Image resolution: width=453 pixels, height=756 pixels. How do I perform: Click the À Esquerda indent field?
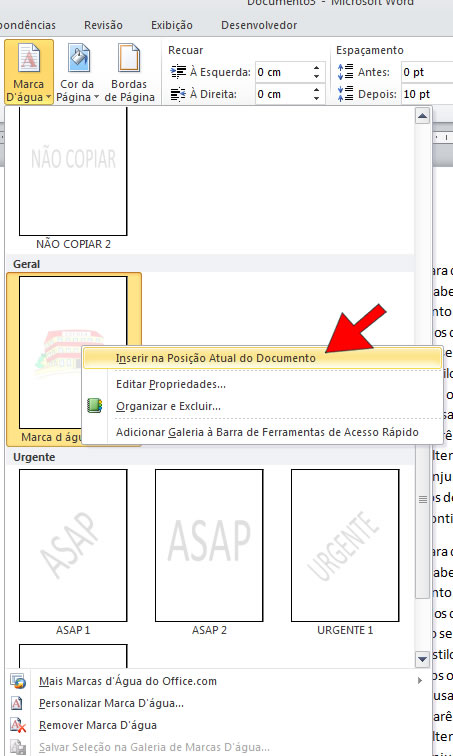click(x=283, y=72)
